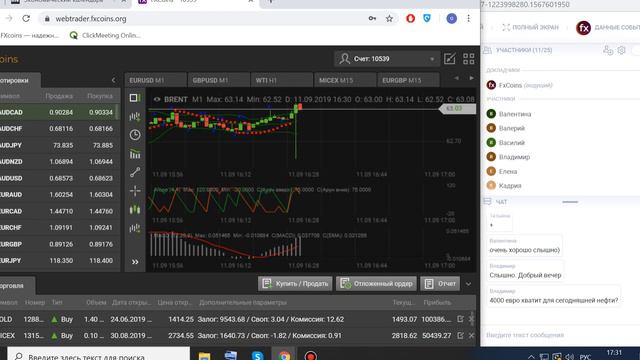Viewport: 640px width, 360px height.
Task: Open the red recorder app in taskbar
Action: click(311, 356)
